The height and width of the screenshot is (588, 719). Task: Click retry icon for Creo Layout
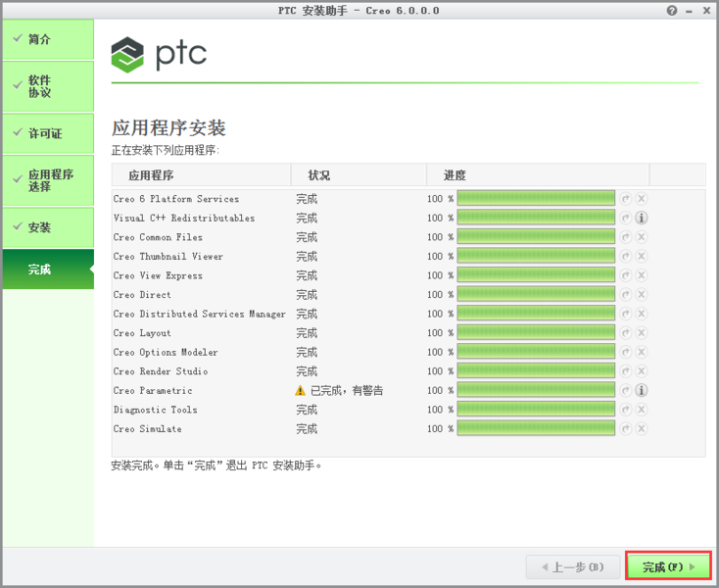click(626, 332)
